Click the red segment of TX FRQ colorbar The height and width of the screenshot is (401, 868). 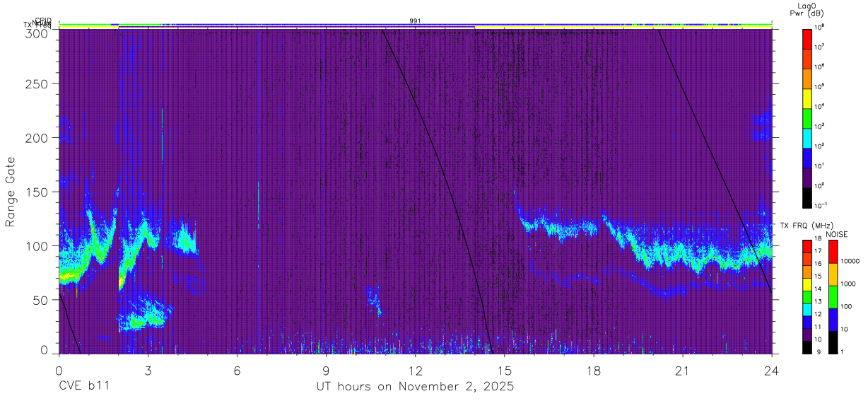[808, 247]
